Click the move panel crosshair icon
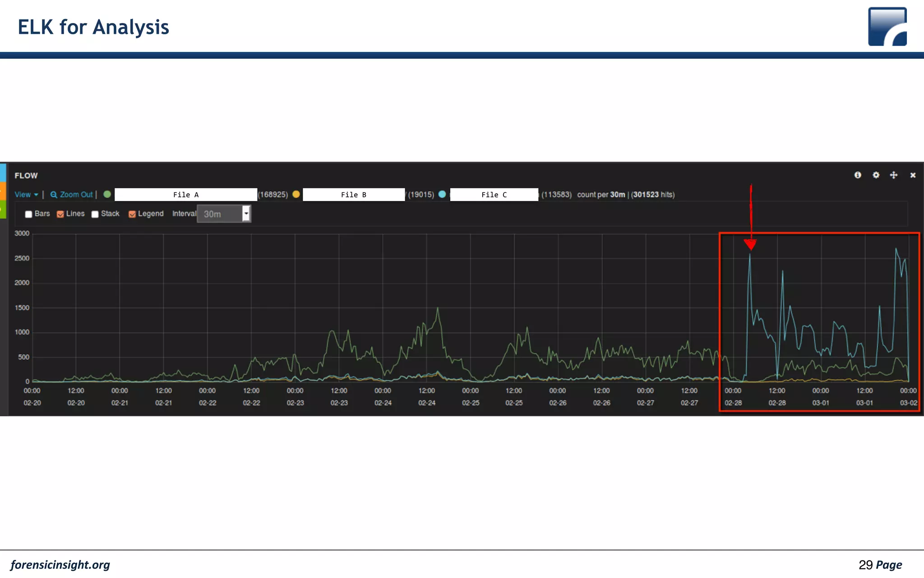Image resolution: width=924 pixels, height=578 pixels. [894, 175]
